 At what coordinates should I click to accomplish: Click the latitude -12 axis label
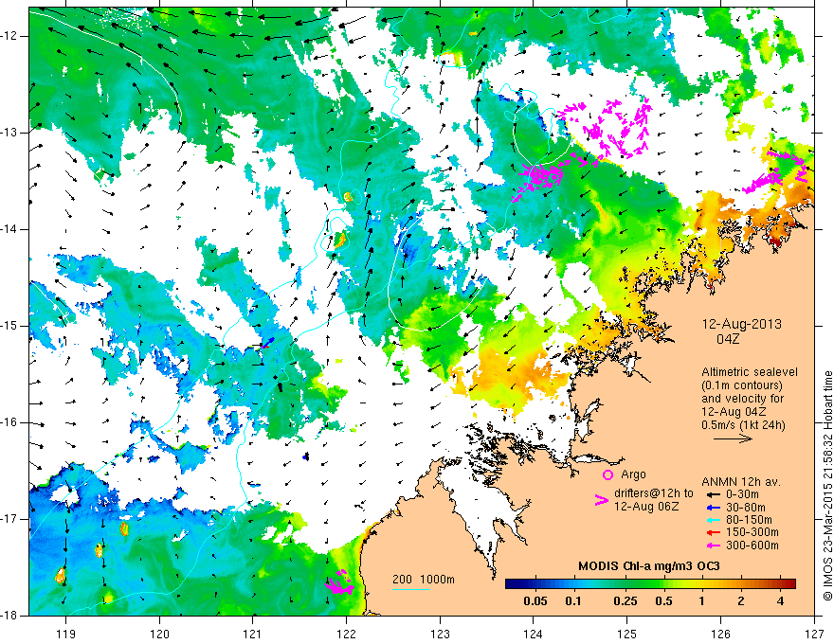(9, 36)
